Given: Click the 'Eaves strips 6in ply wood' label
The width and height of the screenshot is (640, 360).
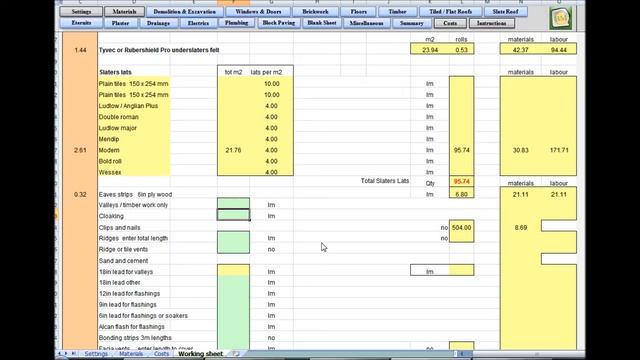Looking at the screenshot, I should tap(136, 194).
